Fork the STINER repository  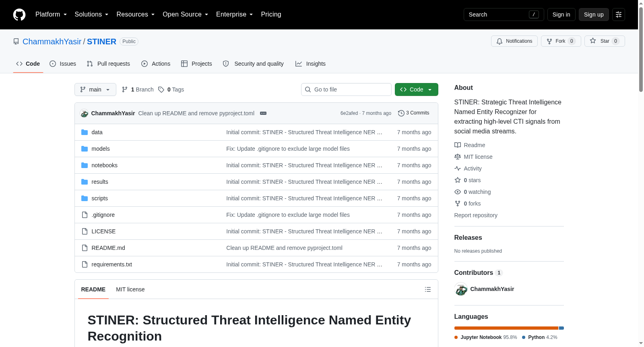point(561,41)
